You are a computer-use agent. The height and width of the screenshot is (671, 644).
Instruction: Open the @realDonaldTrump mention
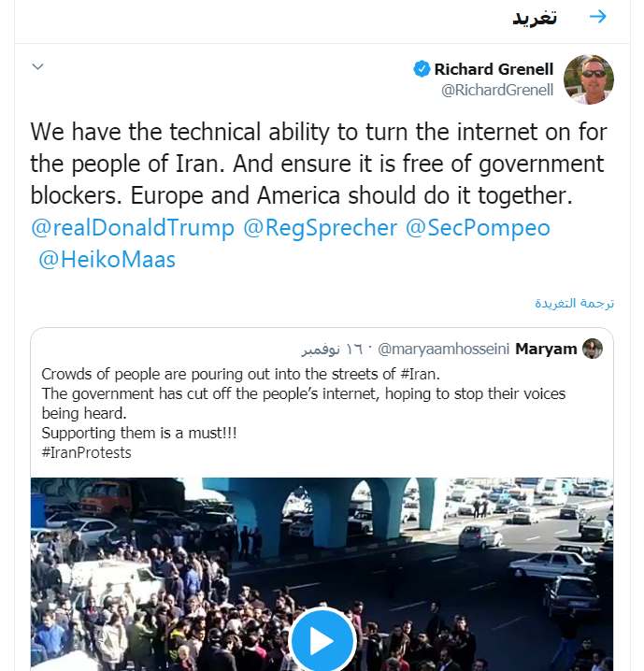(x=131, y=227)
